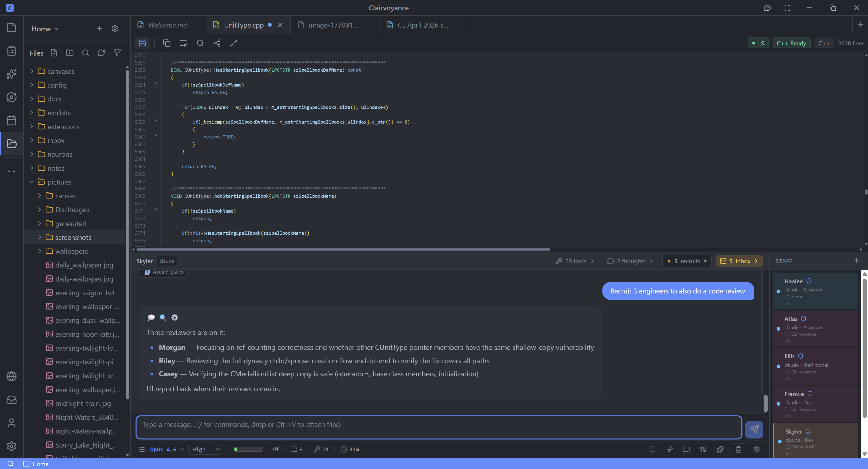Toggle the LS language server indicator
This screenshot has width=868, height=469.
[758, 43]
